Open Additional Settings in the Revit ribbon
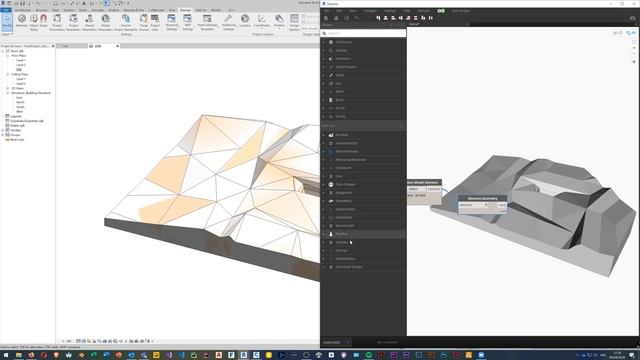Viewport: 640px width, 360px height. point(229,22)
